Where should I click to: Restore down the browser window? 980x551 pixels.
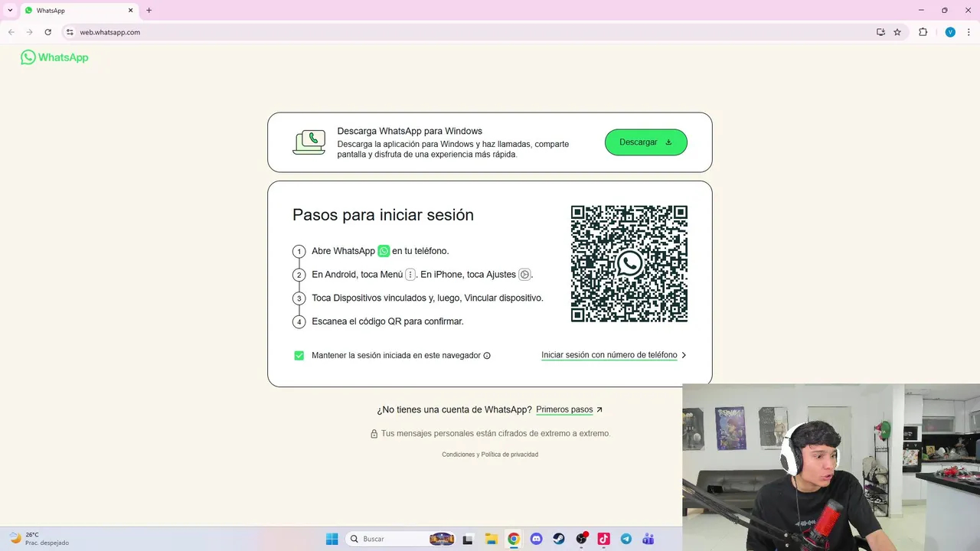(x=944, y=11)
